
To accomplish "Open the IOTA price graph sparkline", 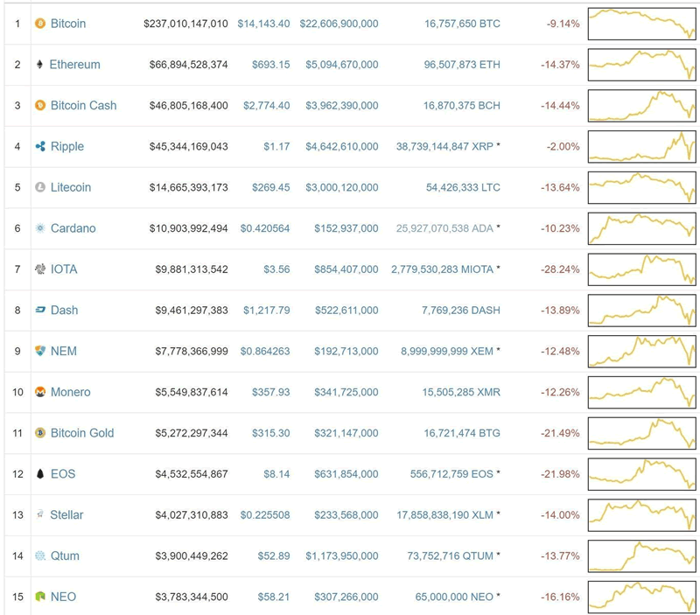I will coord(642,269).
